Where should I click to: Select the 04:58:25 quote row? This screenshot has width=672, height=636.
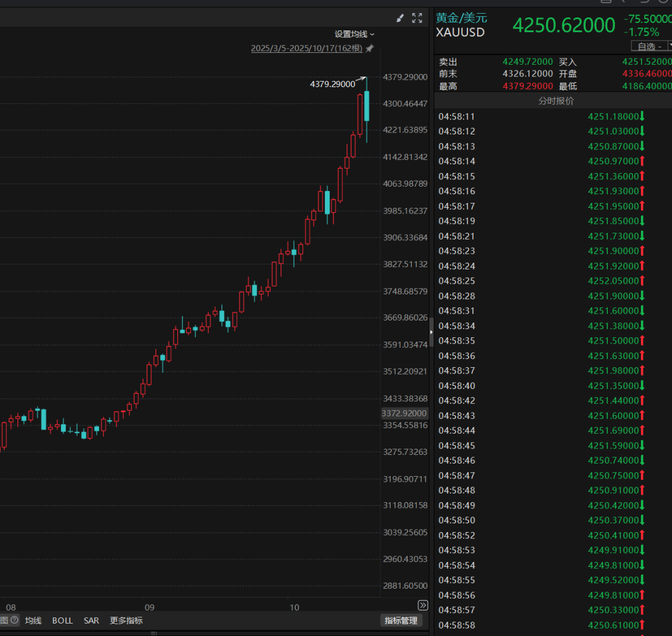[x=553, y=281]
